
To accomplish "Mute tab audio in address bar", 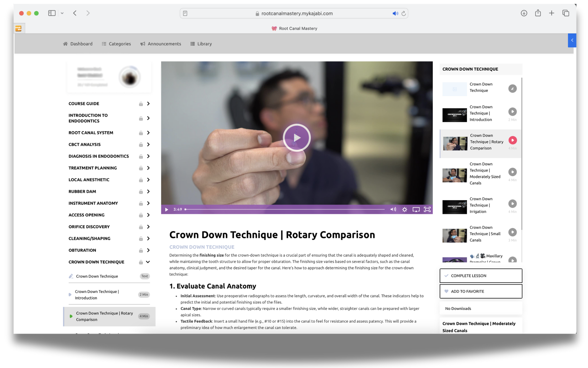I will [395, 13].
